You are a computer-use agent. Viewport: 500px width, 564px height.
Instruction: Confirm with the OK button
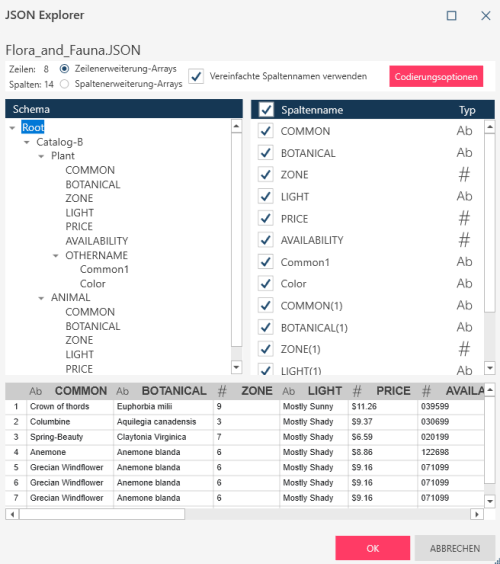point(373,548)
